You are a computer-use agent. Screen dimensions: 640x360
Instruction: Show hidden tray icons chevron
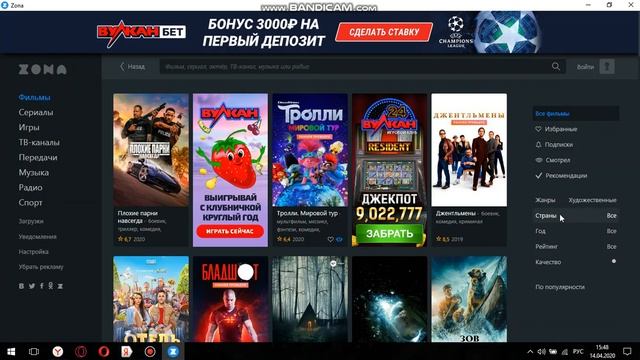tap(530, 351)
